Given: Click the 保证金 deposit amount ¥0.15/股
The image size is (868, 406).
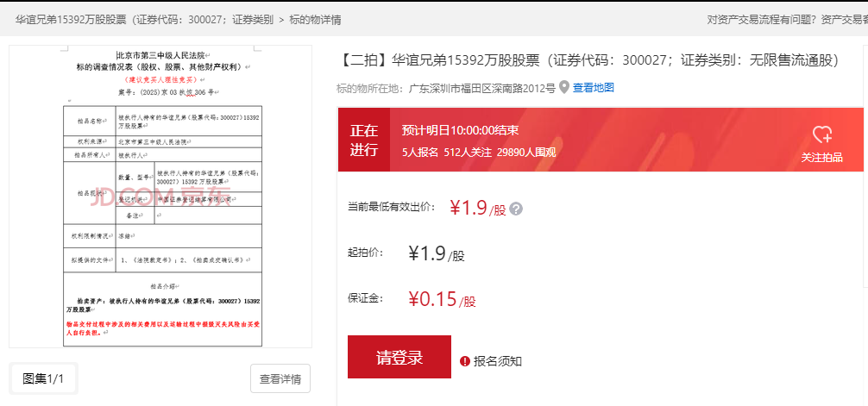Looking at the screenshot, I should tap(442, 299).
